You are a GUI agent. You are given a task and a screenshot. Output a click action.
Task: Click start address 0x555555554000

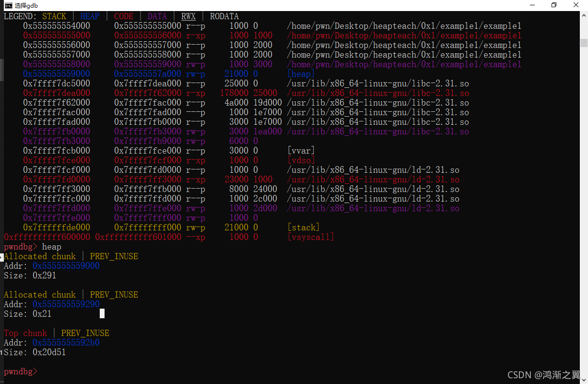tap(57, 26)
